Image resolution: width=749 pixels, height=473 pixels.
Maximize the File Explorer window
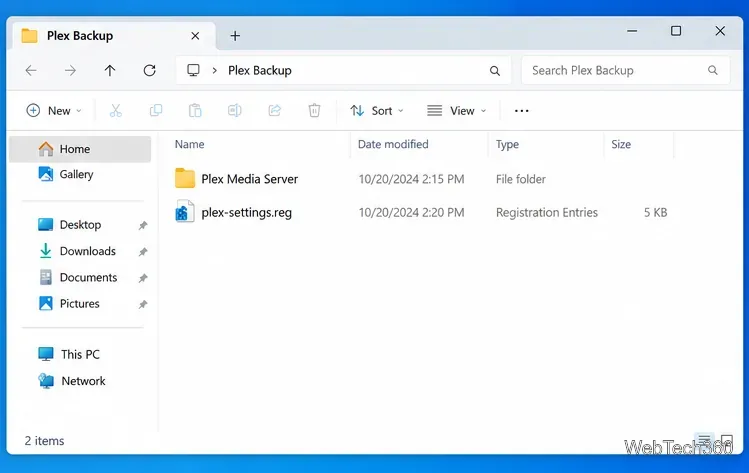676,31
